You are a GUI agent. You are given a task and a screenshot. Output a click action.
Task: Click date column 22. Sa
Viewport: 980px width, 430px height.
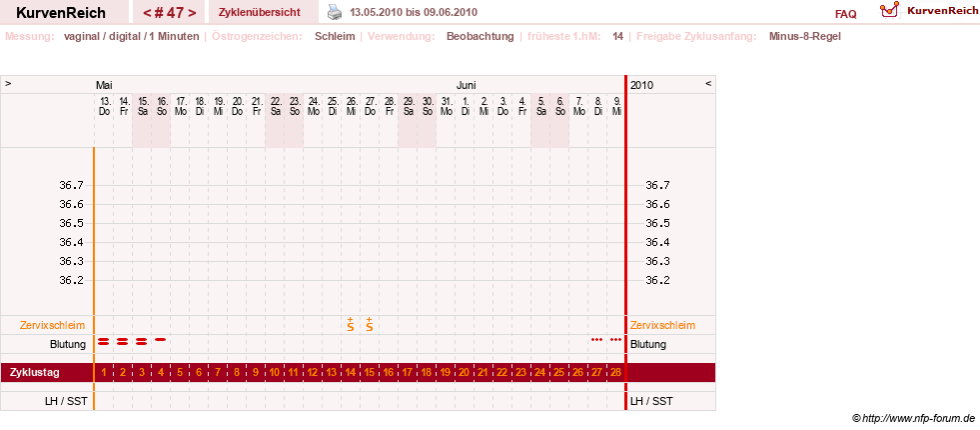coord(275,106)
